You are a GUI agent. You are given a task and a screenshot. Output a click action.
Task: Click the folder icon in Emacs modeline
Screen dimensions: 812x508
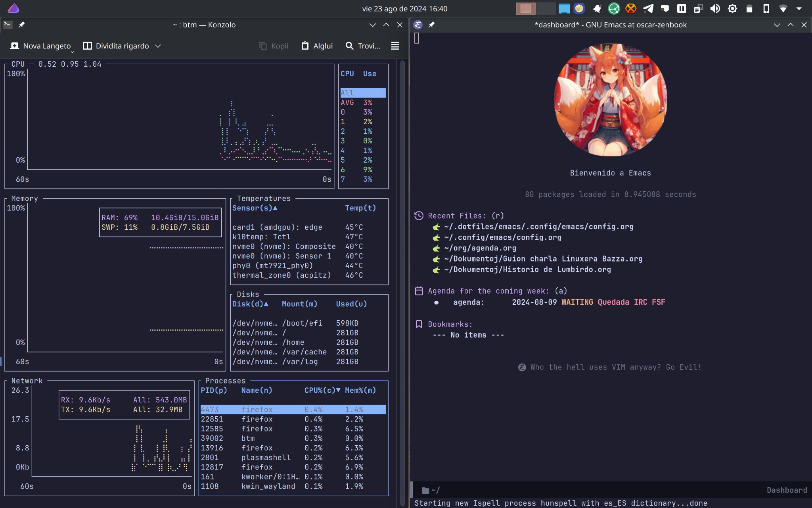coord(425,491)
